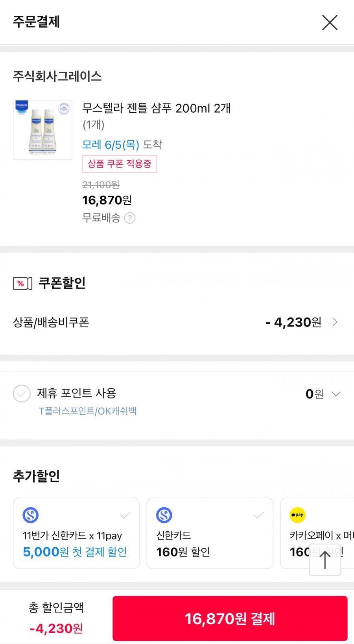Select the 카카오페이 discount card

click(317, 533)
